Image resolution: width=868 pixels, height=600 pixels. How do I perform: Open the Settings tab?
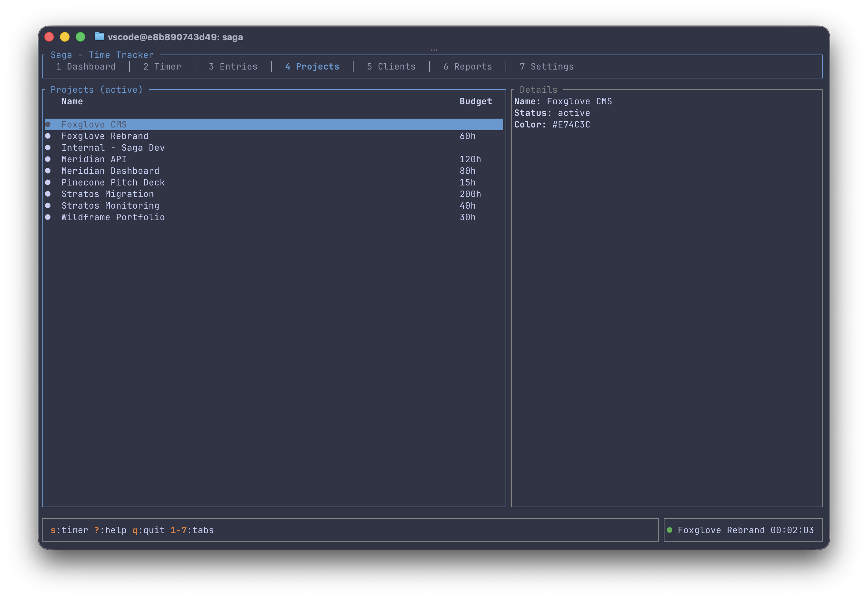click(547, 66)
